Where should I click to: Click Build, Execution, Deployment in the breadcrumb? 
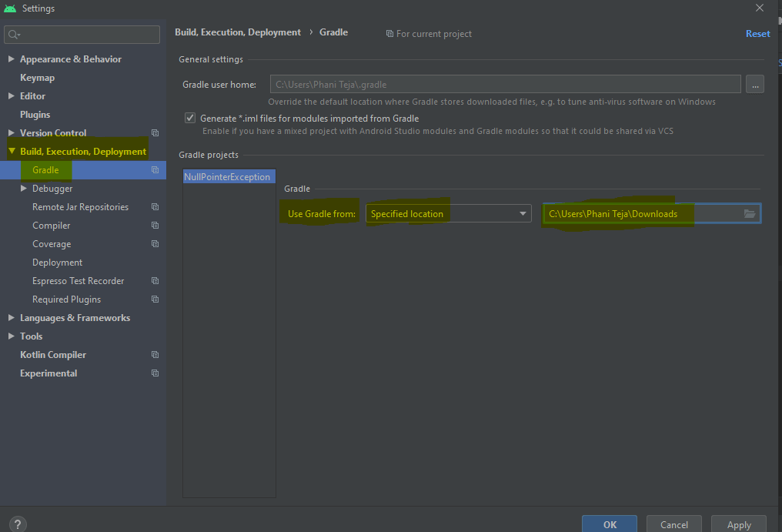point(238,32)
